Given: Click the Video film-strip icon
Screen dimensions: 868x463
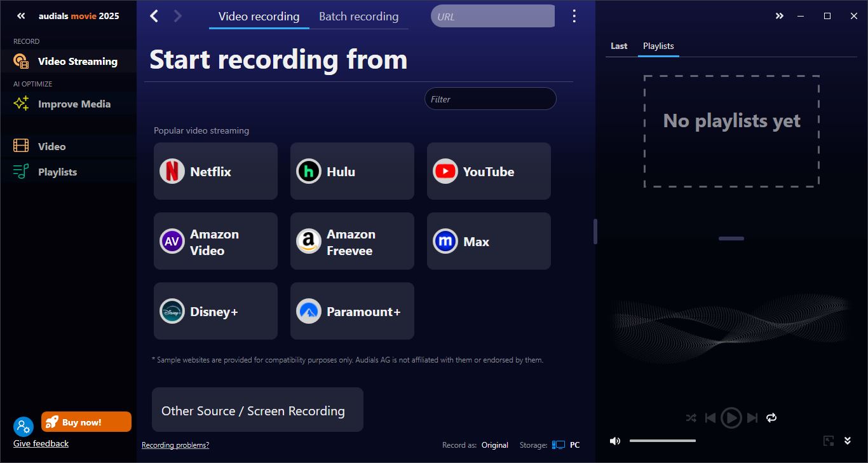Looking at the screenshot, I should [21, 146].
